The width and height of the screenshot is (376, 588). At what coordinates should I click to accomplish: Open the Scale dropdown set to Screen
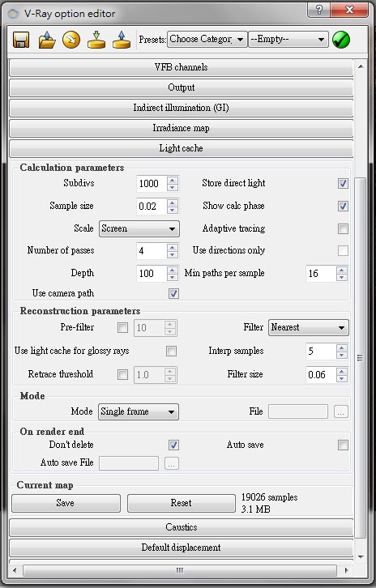pyautogui.click(x=139, y=228)
